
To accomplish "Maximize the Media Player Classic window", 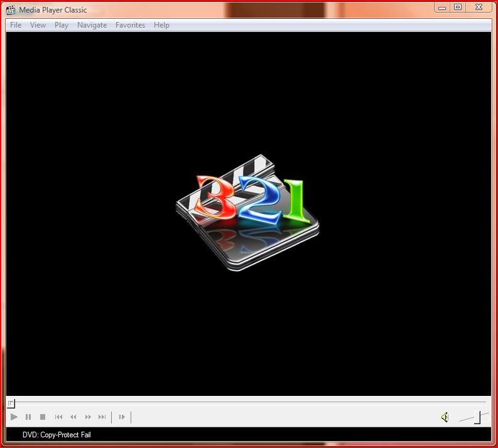I will pyautogui.click(x=458, y=7).
